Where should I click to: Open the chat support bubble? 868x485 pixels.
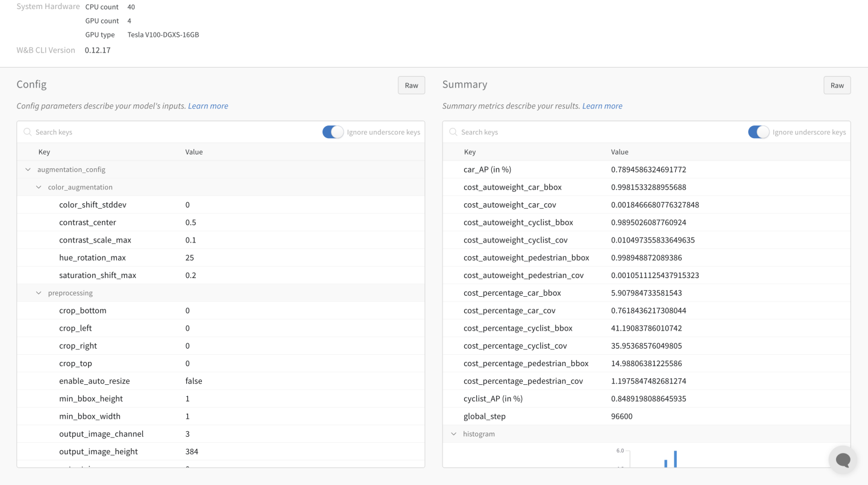coord(843,460)
